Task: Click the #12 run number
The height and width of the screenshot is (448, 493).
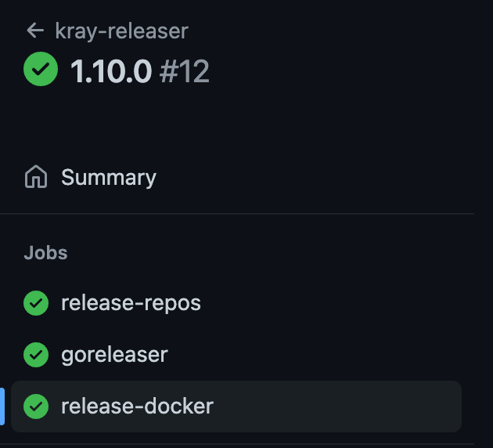Action: pos(185,71)
